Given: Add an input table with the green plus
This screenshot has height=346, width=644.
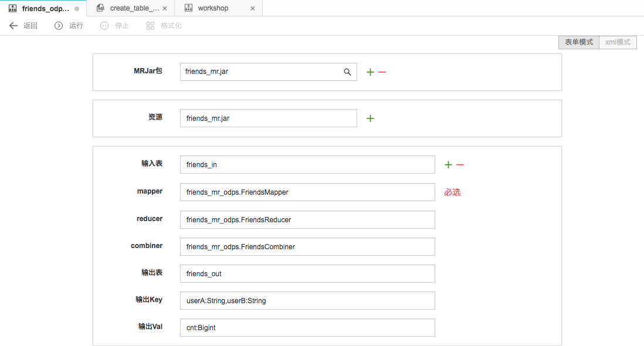Looking at the screenshot, I should pyautogui.click(x=448, y=165).
